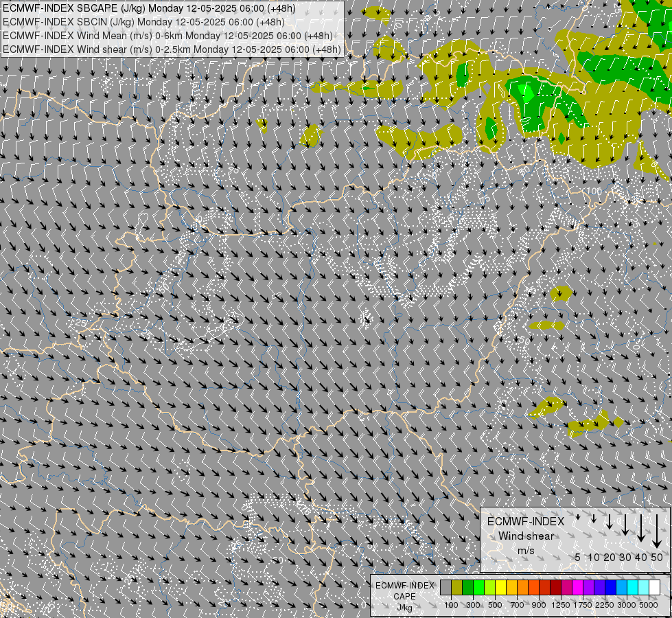This screenshot has width=672, height=618.
Task: Click the 20 m/s wind shear legend arrow
Action: 610,521
